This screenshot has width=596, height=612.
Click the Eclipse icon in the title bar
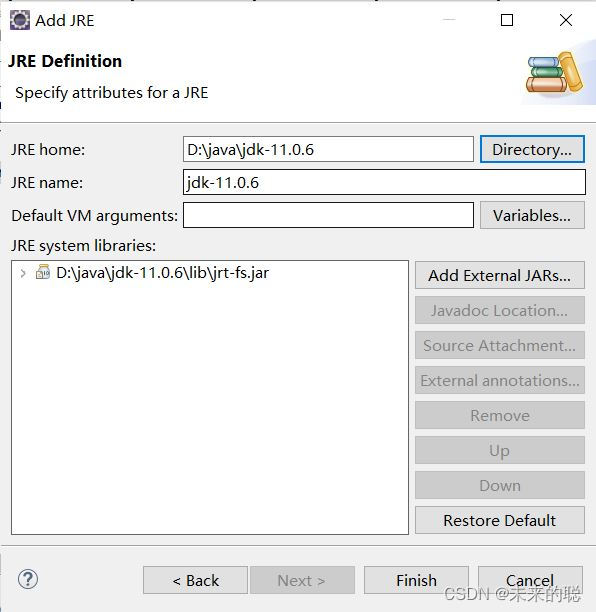coord(20,20)
